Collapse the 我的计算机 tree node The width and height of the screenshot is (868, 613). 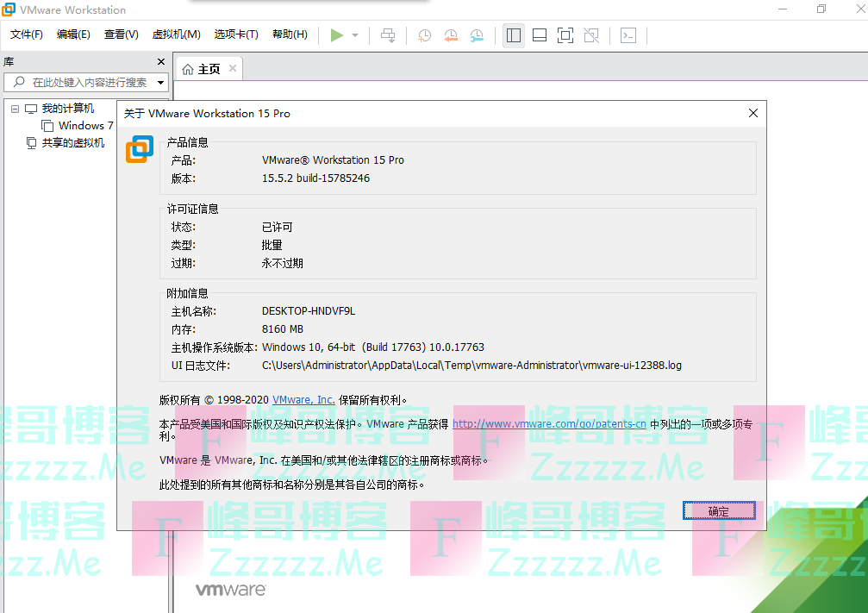coord(15,109)
